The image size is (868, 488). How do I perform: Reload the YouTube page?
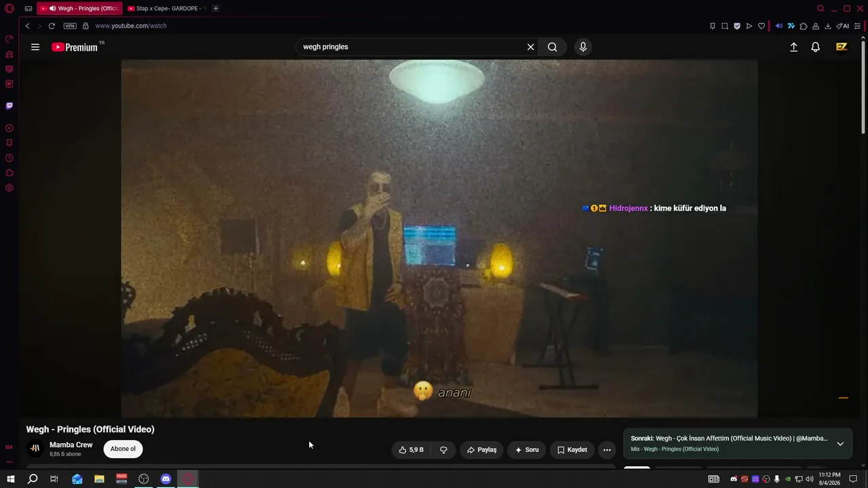(52, 26)
